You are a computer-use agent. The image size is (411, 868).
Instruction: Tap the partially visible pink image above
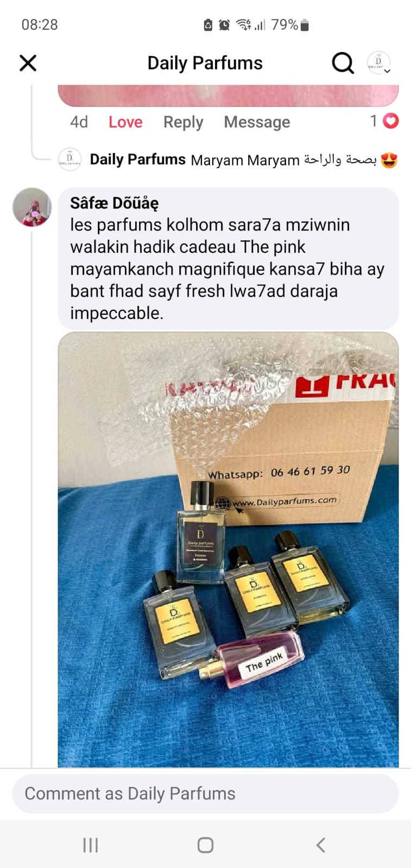click(x=228, y=95)
